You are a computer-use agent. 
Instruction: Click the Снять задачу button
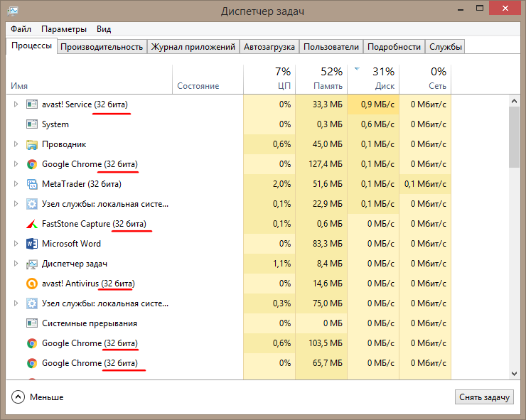[x=484, y=397]
